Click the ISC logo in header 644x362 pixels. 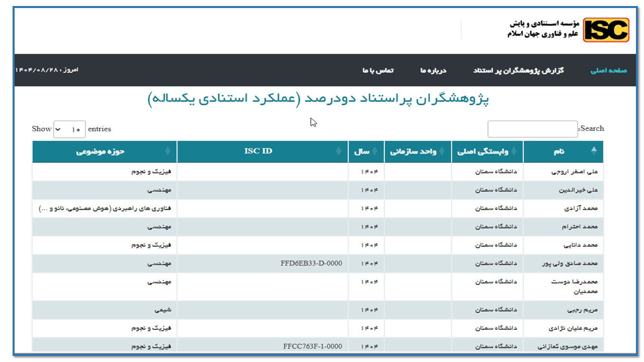point(606,30)
